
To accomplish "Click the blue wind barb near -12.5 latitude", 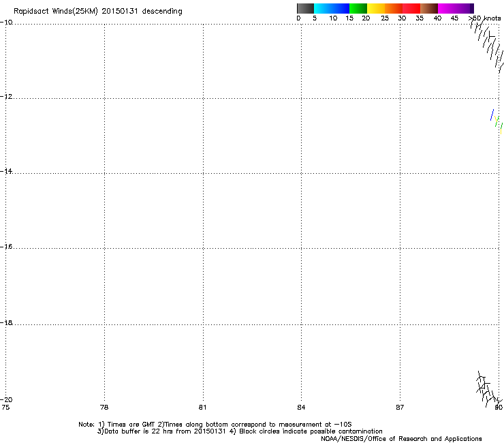I will [492, 115].
